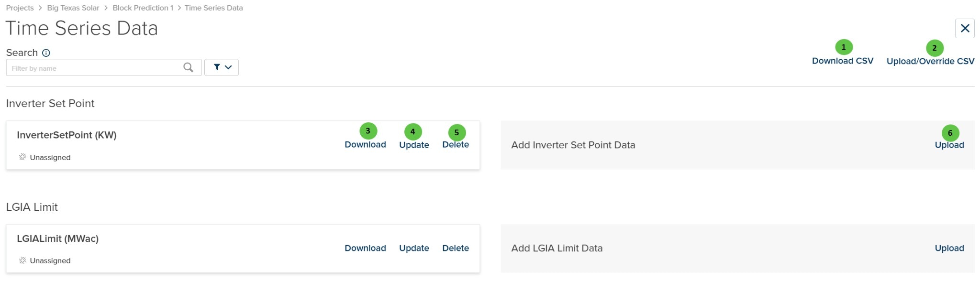Upload new Inverter Set Point data

point(949,145)
